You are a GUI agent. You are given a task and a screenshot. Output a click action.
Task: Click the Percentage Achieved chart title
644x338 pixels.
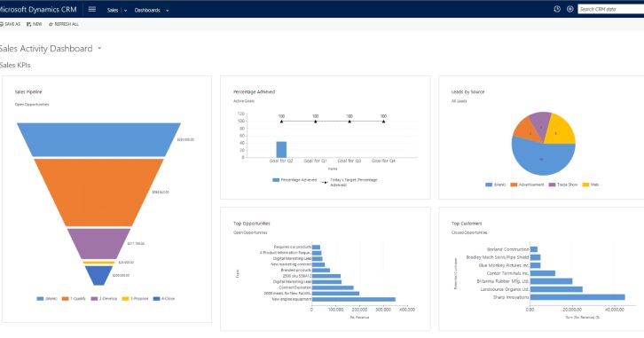(x=254, y=92)
